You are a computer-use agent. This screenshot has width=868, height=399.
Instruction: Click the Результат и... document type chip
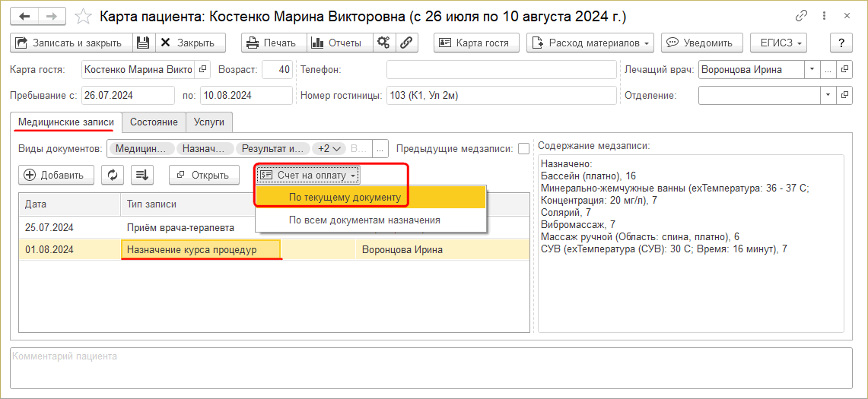[273, 148]
